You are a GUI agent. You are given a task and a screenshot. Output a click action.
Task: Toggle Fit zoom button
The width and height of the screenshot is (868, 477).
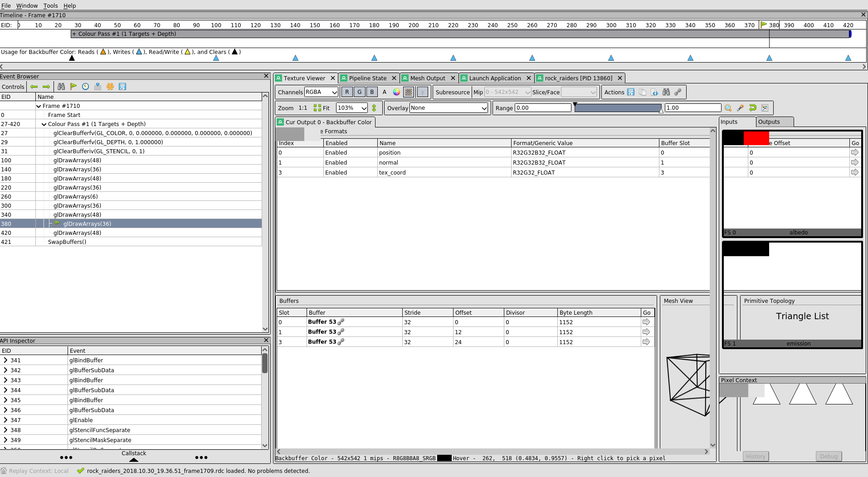(x=322, y=108)
